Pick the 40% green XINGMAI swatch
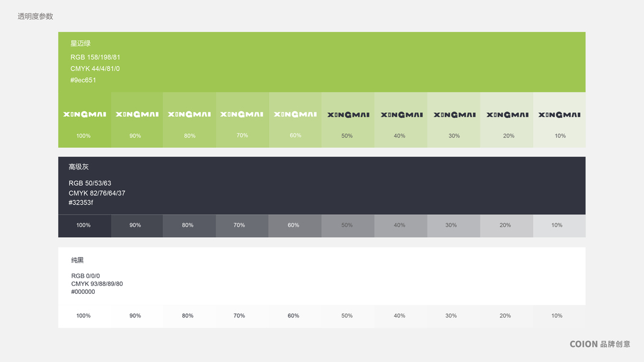Viewport: 644px width, 362px height. pyautogui.click(x=401, y=120)
